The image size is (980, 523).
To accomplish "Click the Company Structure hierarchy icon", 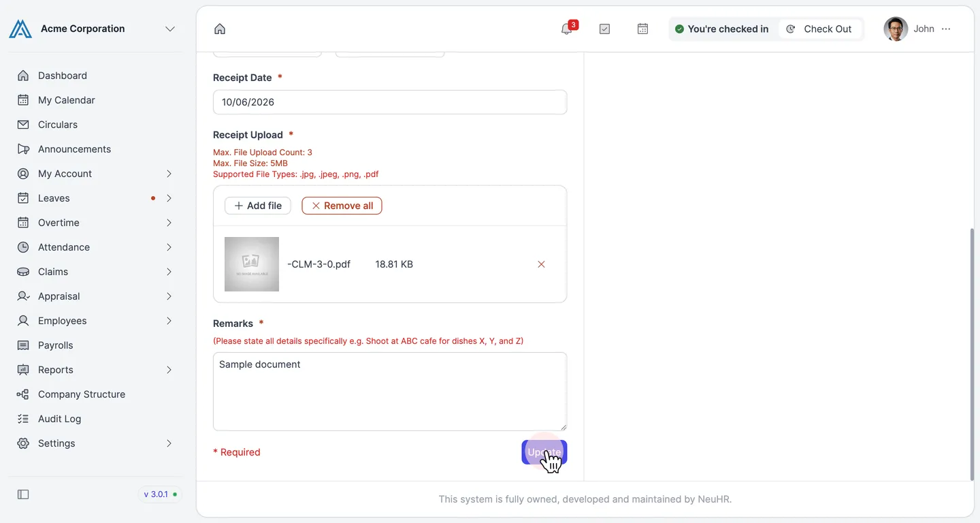I will 23,394.
